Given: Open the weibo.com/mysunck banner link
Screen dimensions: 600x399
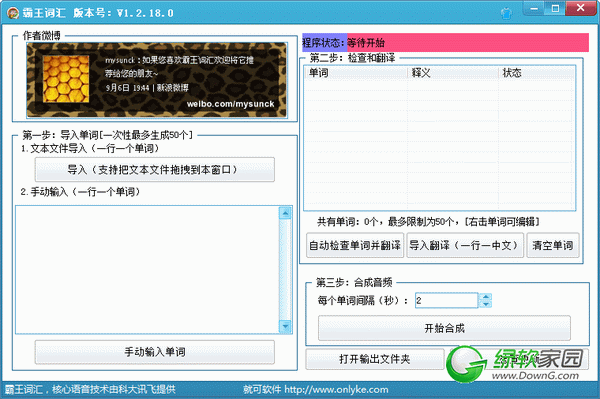Looking at the screenshot, I should coord(230,104).
